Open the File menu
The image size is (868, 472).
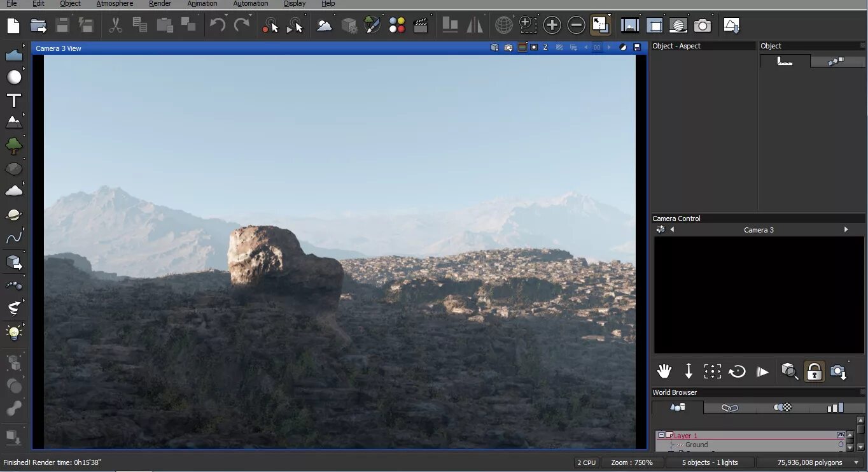tap(11, 4)
